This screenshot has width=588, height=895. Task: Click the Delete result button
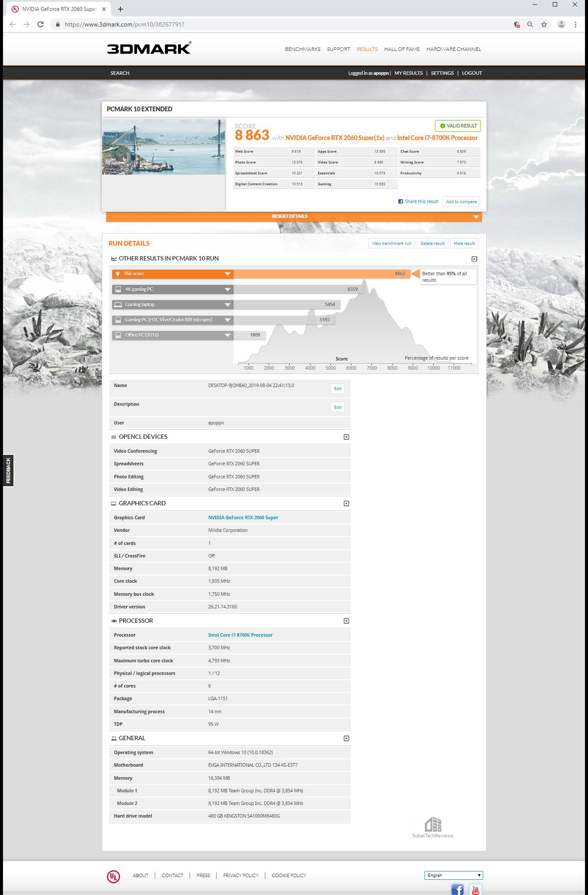(433, 244)
